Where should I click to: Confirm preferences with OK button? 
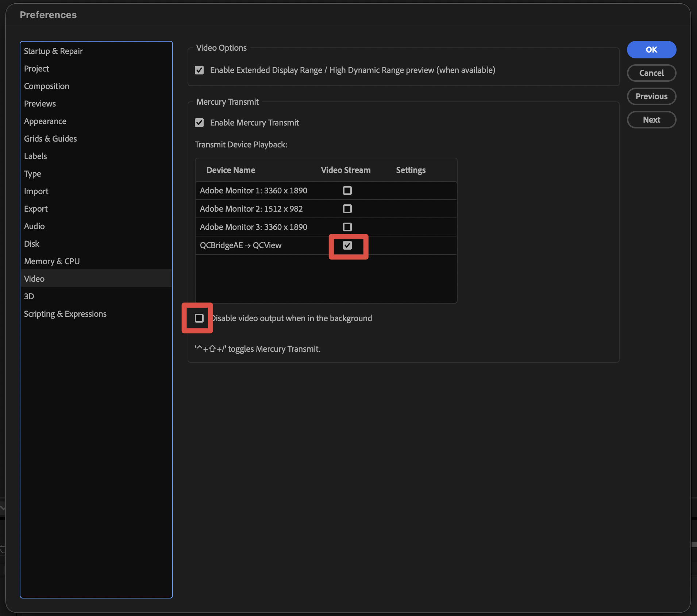click(651, 50)
